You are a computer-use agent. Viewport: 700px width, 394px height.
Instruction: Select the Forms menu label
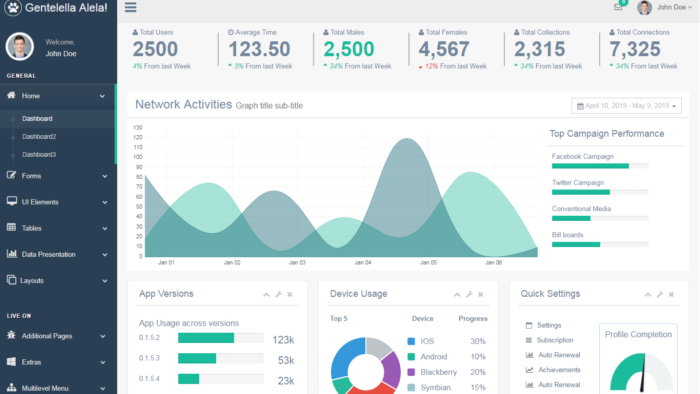tap(31, 176)
